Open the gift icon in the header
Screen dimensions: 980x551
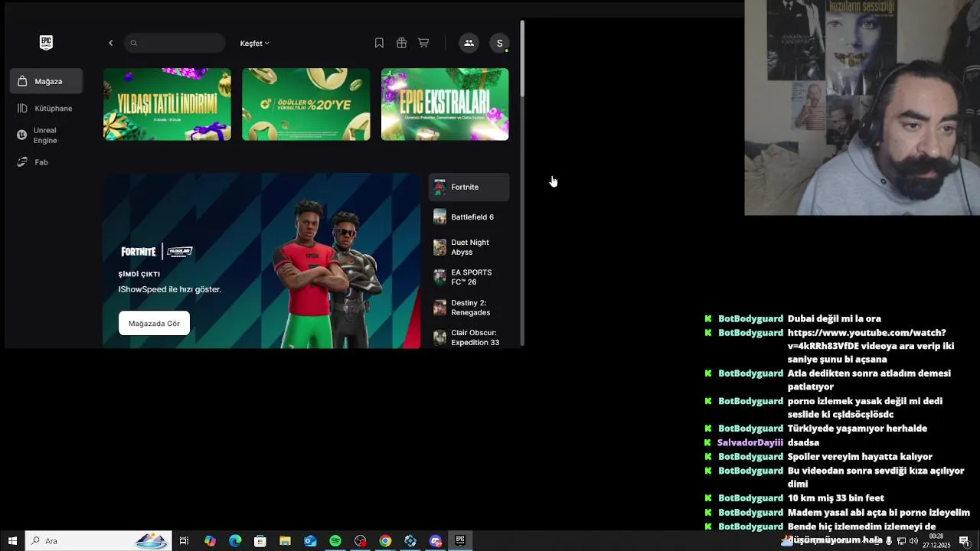pos(401,44)
